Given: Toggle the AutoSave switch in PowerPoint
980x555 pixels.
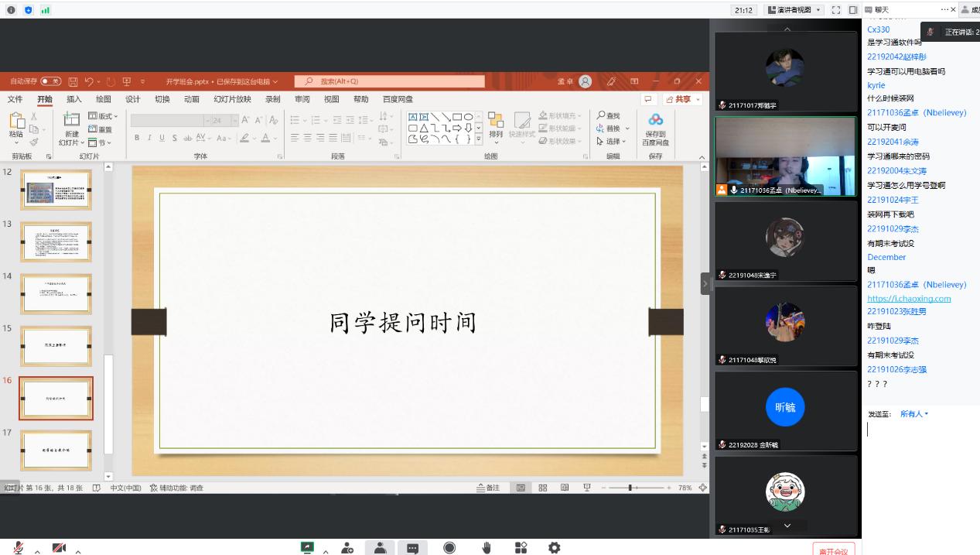Looking at the screenshot, I should coord(51,81).
